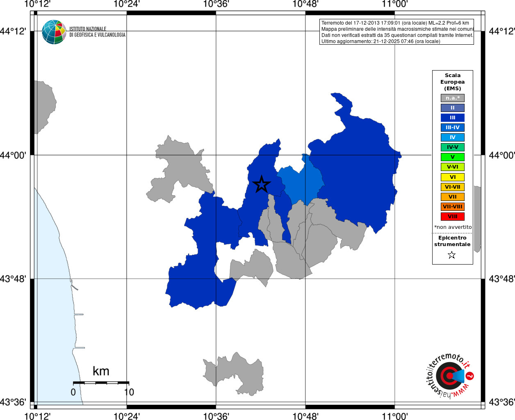
Task: Click the left 44°00' latitude label
Action: 13,155
